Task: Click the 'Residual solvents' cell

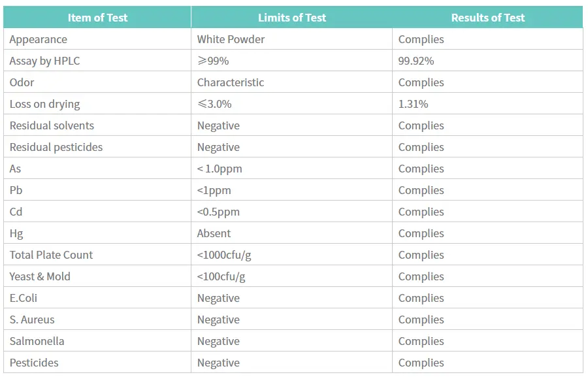Action: coord(52,125)
